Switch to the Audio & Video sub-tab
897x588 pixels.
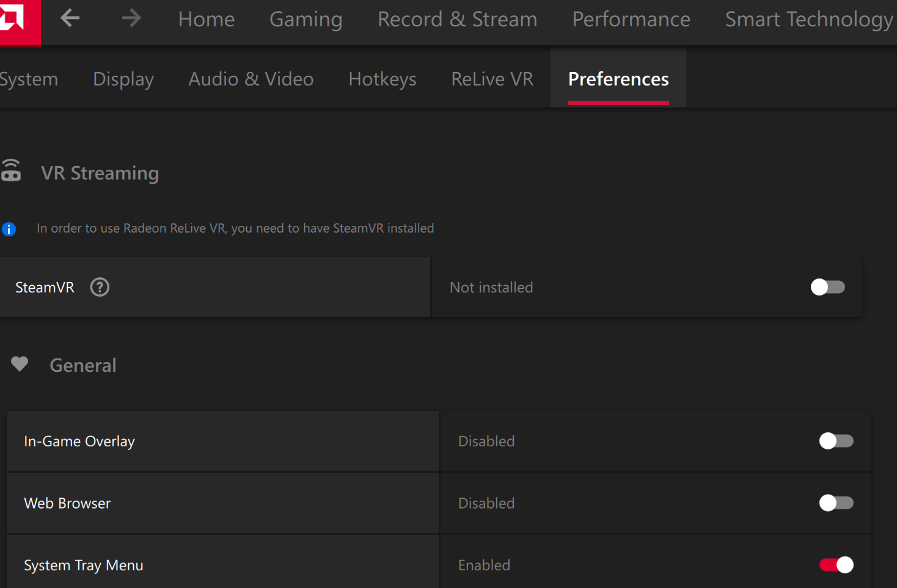click(251, 79)
